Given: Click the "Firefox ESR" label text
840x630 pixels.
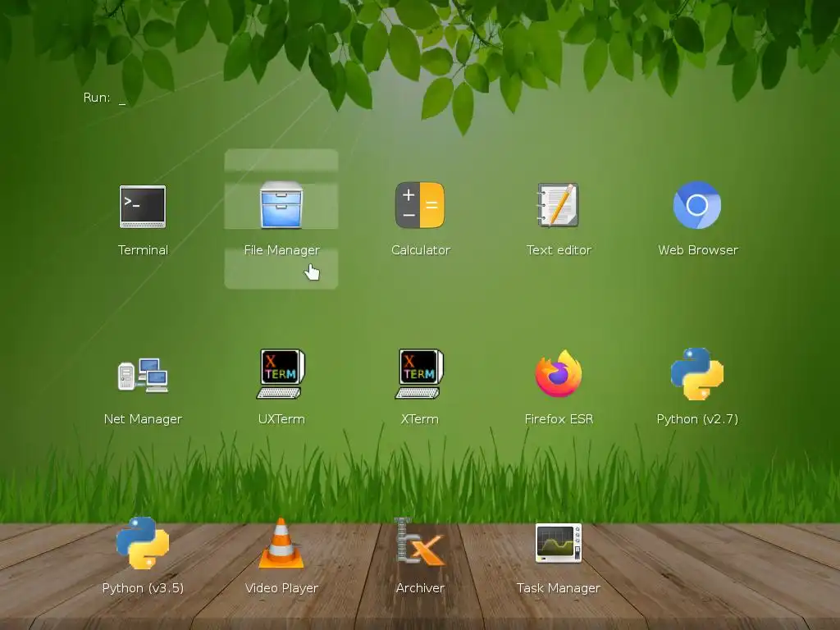Looking at the screenshot, I should [559, 419].
